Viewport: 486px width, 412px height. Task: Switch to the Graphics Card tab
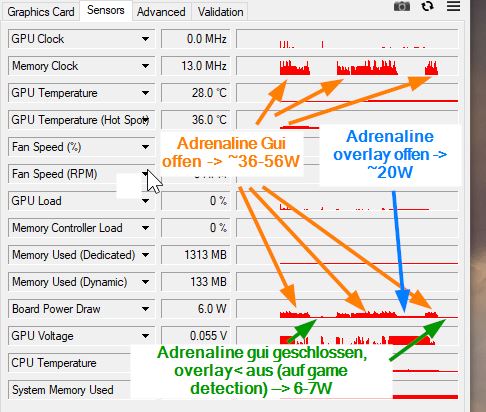coord(41,12)
